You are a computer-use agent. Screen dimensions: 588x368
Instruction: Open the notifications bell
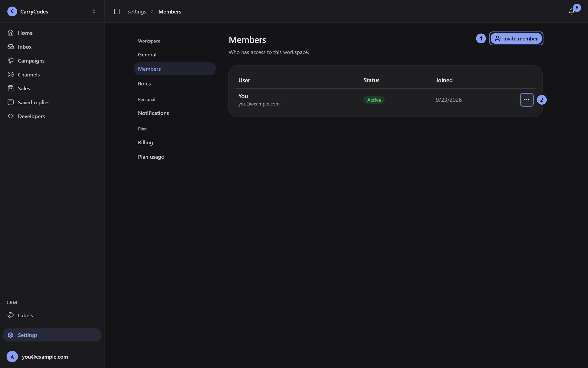[x=571, y=11]
